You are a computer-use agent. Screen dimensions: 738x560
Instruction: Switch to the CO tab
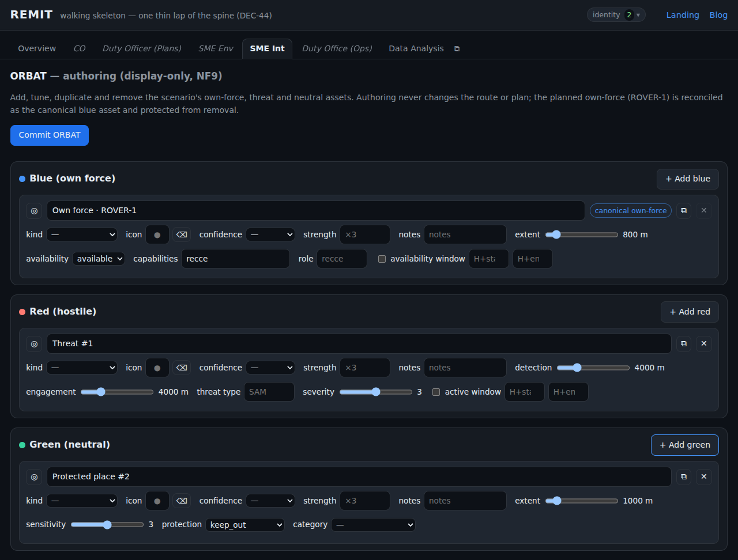tap(80, 49)
